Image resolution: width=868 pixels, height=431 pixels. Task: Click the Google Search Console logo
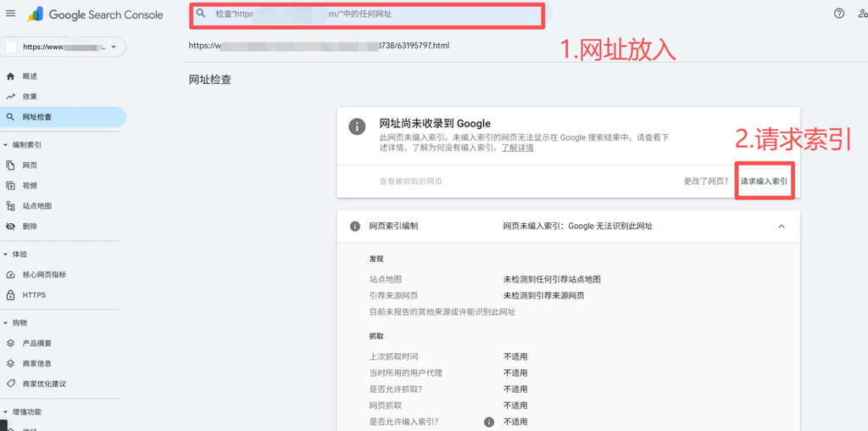[96, 14]
